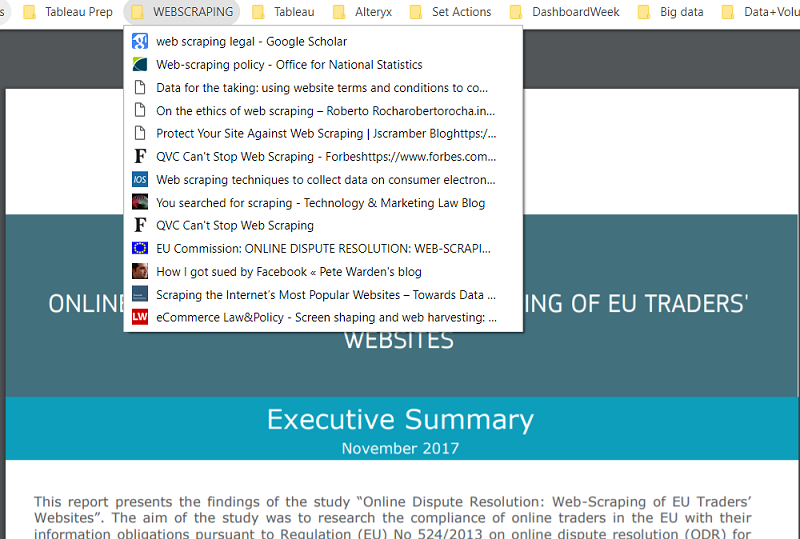Open 'You searched for scraping' Law Blog bookmark
The height and width of the screenshot is (539, 800).
323,202
